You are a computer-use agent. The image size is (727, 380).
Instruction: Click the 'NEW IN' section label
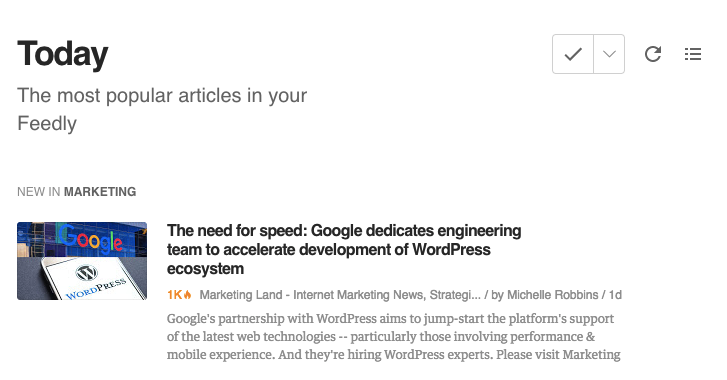point(38,191)
